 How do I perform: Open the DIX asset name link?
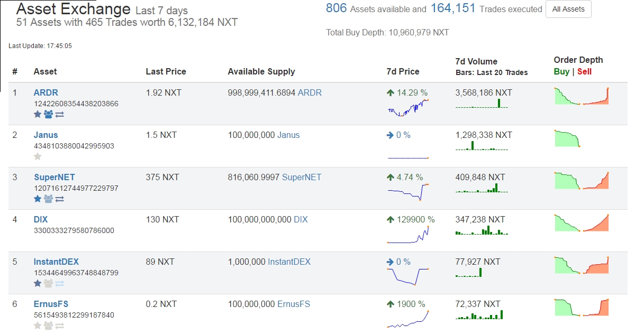click(x=41, y=219)
